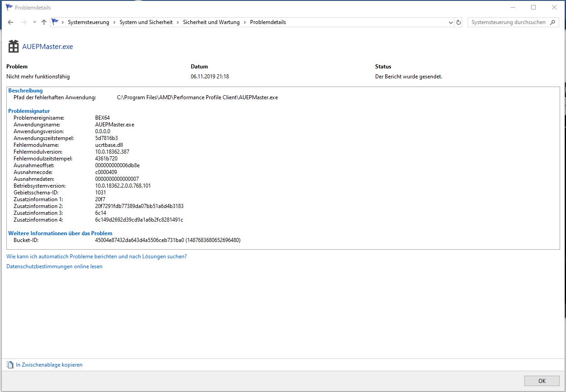Screen dimensions: 566x392
Task: Expand chevron after Systemsteuerung breadcrumb
Action: (114, 22)
